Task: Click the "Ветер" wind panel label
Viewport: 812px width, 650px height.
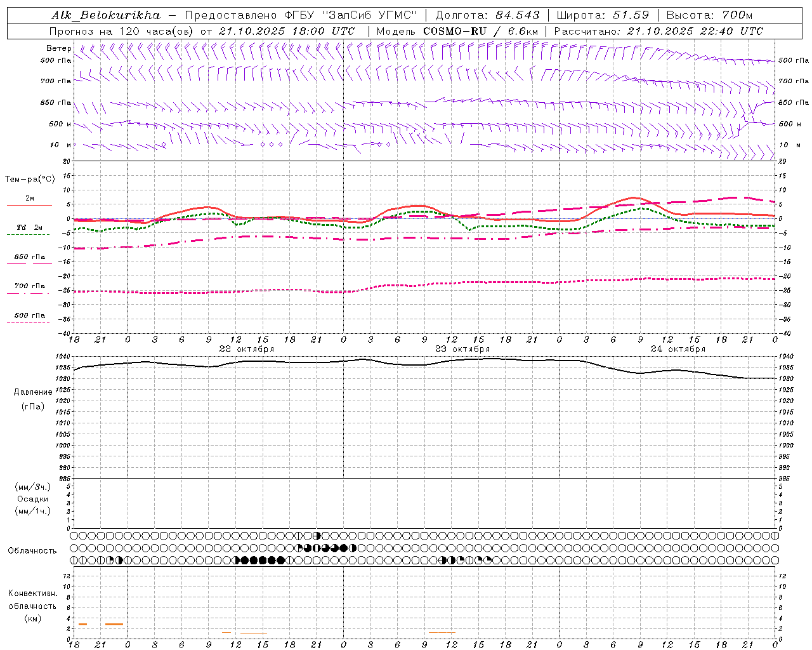Action: tap(58, 48)
